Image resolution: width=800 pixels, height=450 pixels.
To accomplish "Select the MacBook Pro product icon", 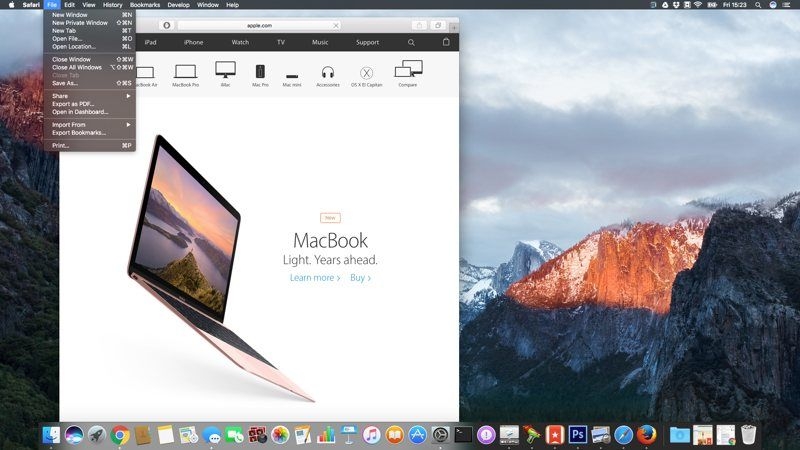I will click(185, 76).
